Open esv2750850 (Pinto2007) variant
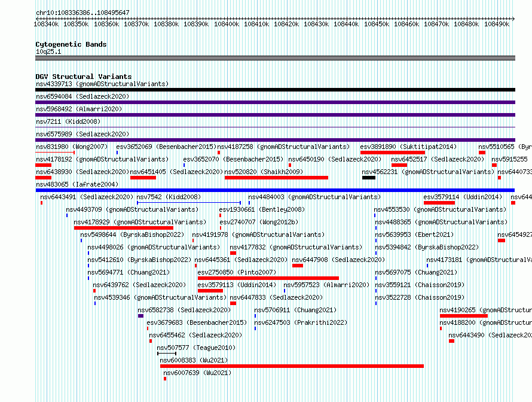This screenshot has height=402, width=532. pos(237,272)
